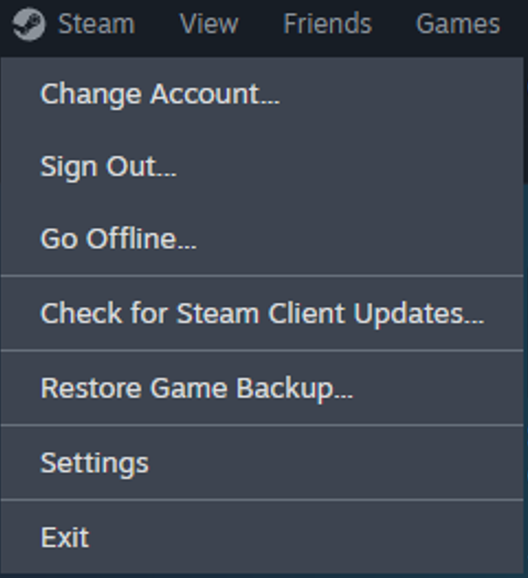
Task: Open Steam Settings
Action: point(262,463)
